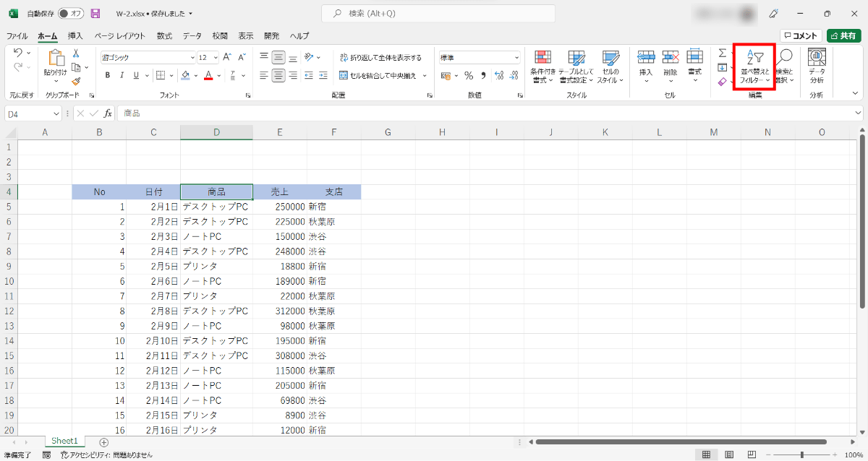The width and height of the screenshot is (868, 461).
Task: Click the red font color swatch
Action: (x=208, y=75)
